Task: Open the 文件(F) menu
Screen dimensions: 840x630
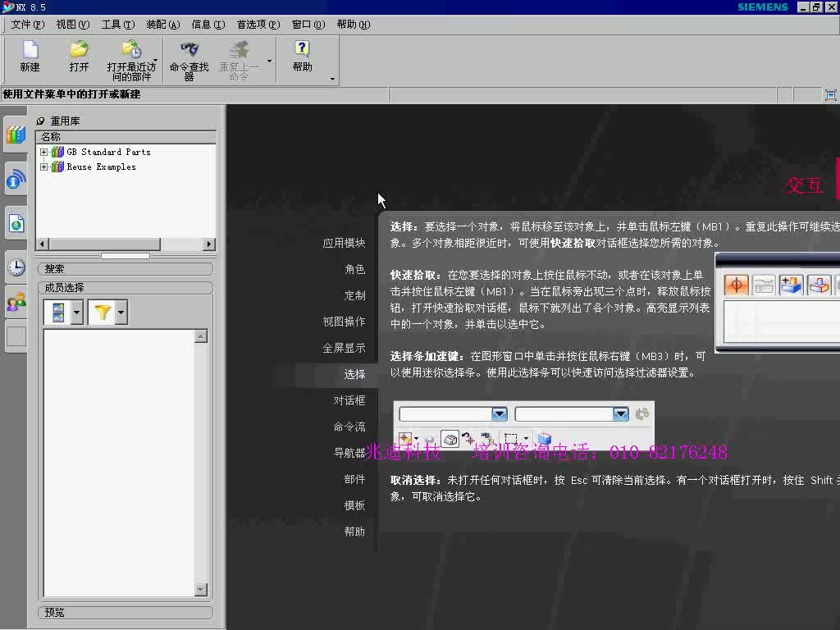Action: pyautogui.click(x=27, y=25)
